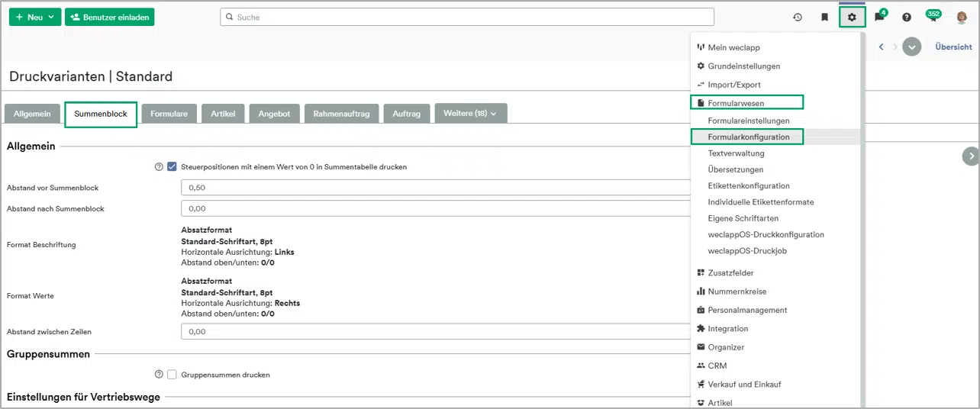Click the user profile avatar
The height and width of the screenshot is (409, 980).
[962, 17]
